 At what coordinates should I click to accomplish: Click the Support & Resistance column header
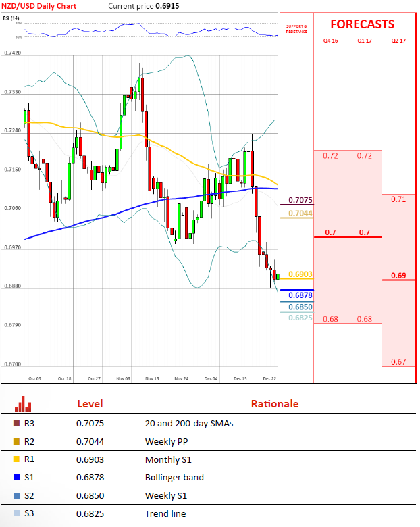point(296,29)
